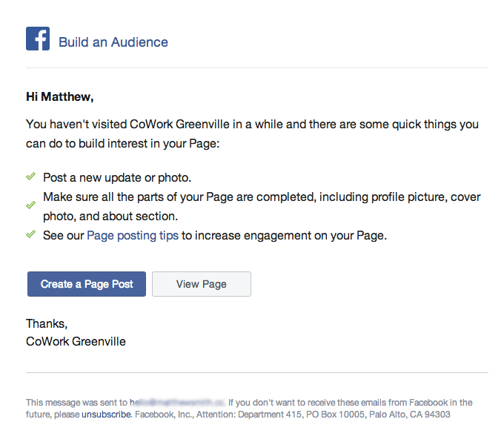Click the CoWork Greenville signature text
The width and height of the screenshot is (504, 442).
click(76, 341)
